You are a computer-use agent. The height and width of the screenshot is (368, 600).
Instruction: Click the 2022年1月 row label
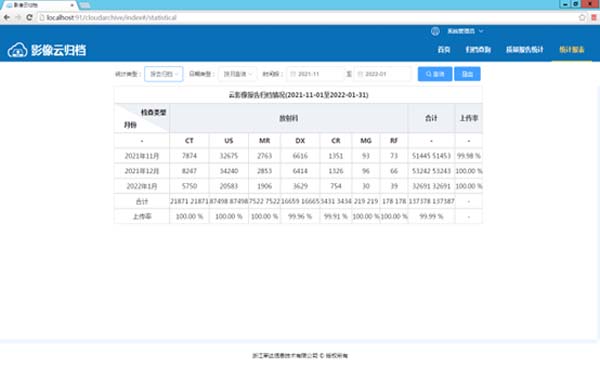[x=142, y=186]
